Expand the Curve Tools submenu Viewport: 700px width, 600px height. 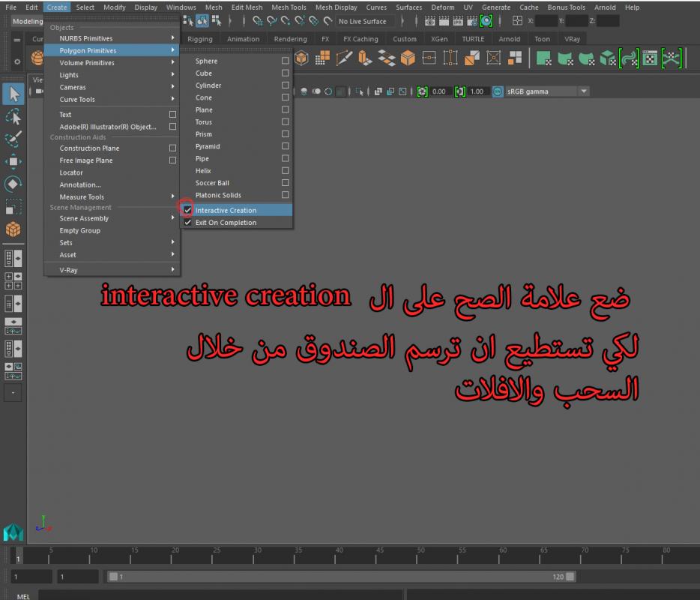(112, 99)
